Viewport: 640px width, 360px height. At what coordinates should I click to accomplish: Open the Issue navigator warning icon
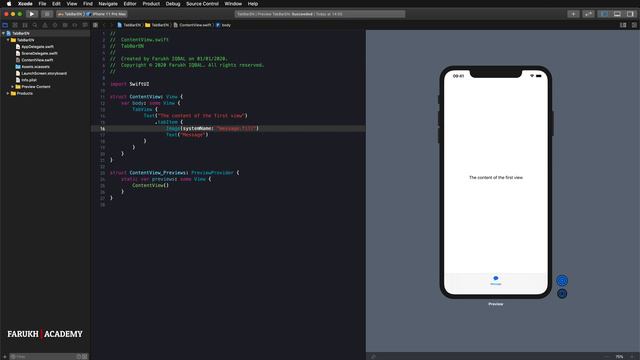click(45, 25)
